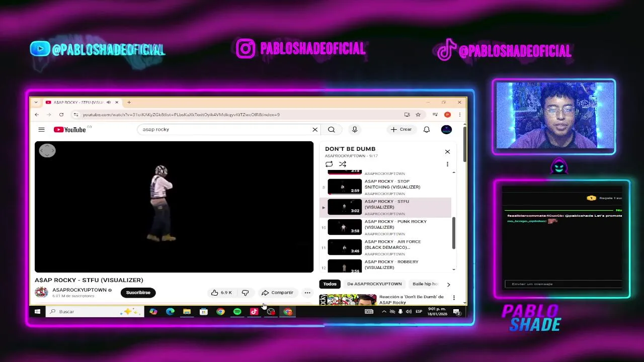Click the video player area
644x362 pixels.
[174, 207]
